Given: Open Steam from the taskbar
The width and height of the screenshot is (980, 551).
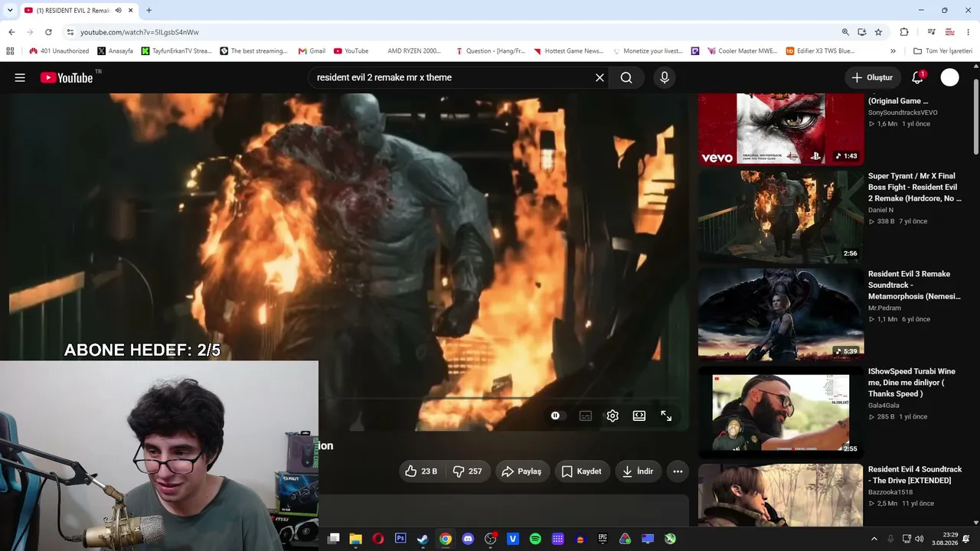Looking at the screenshot, I should [x=423, y=539].
